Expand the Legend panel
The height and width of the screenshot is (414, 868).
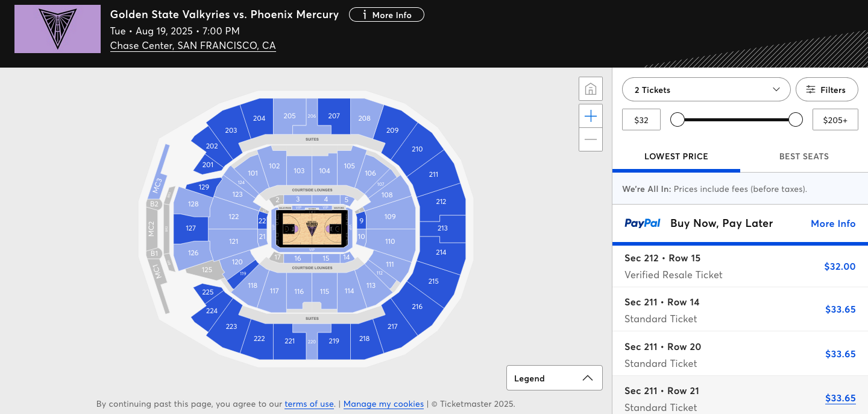[554, 378]
